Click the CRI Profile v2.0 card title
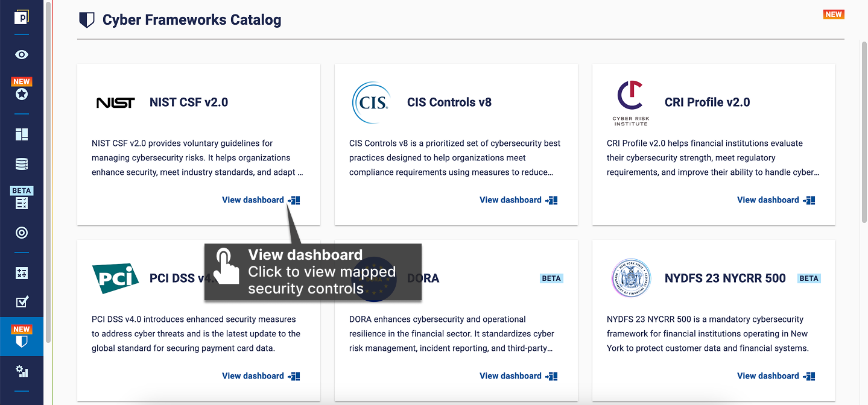The image size is (868, 405). click(707, 102)
